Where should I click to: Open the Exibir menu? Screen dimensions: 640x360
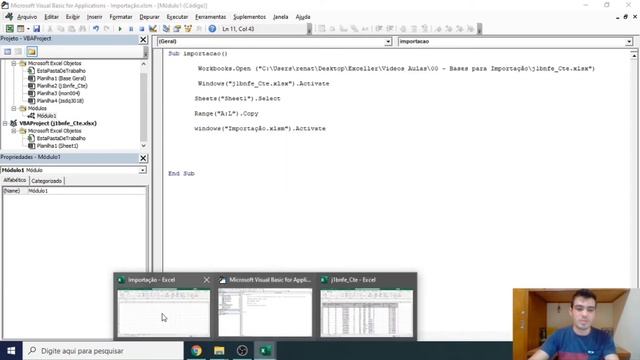tap(73, 17)
